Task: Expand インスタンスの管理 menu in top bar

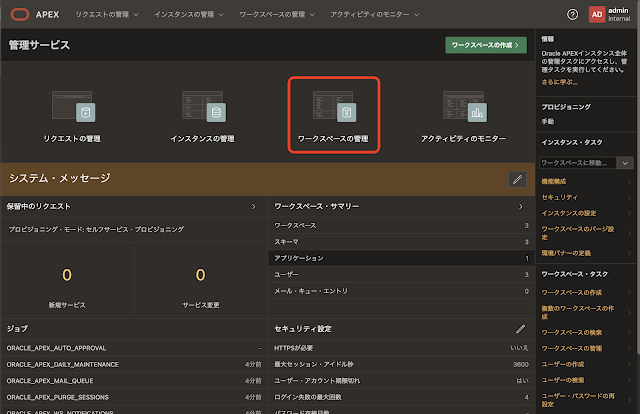Action: 189,15
